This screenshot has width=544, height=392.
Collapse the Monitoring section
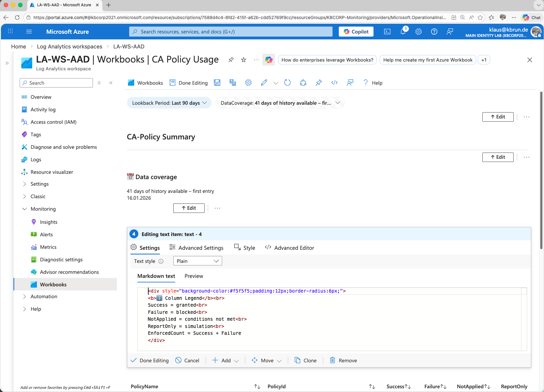[25, 209]
